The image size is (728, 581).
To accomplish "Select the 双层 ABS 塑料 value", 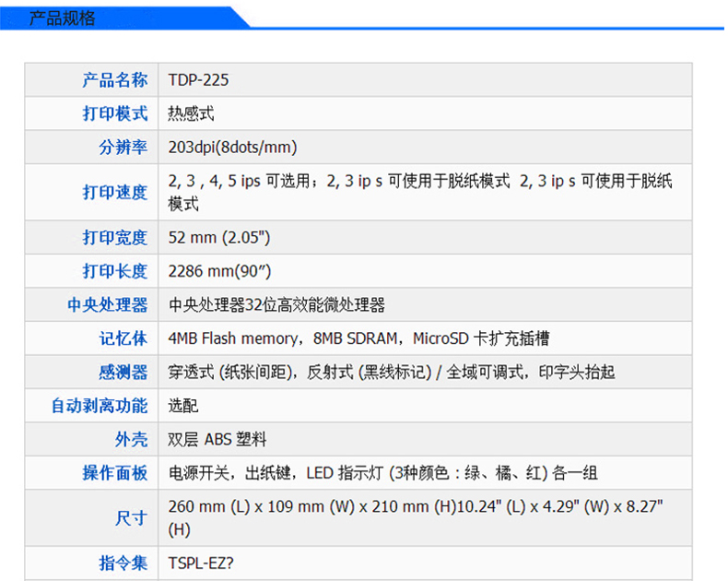I will point(217,439).
